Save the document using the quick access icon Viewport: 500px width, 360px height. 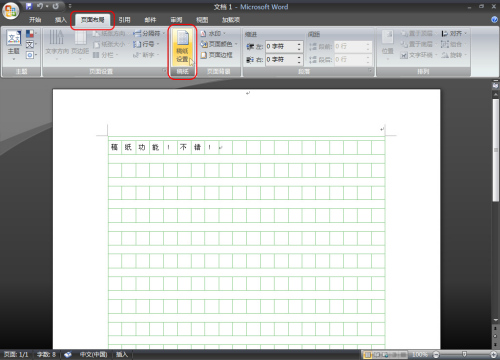(x=29, y=6)
